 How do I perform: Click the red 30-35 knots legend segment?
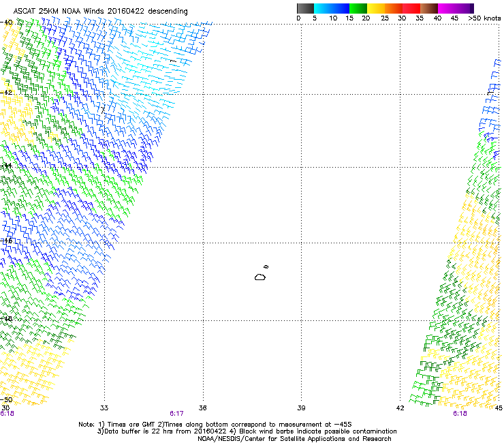click(x=411, y=8)
